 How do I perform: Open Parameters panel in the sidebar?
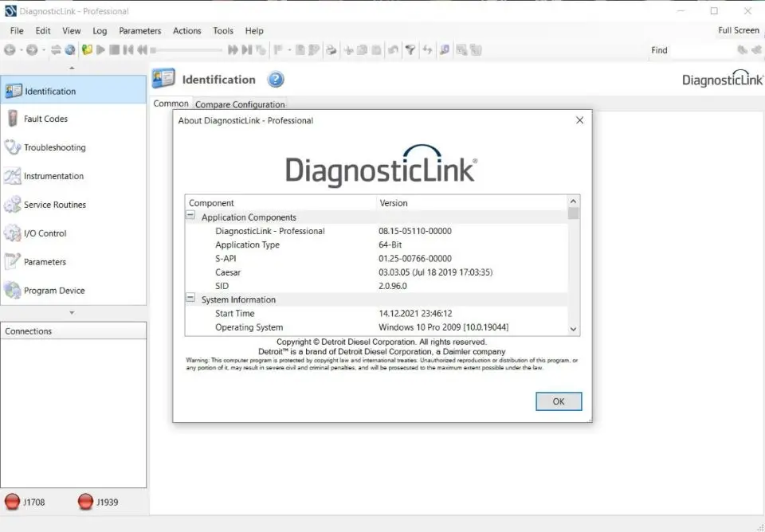pos(73,262)
